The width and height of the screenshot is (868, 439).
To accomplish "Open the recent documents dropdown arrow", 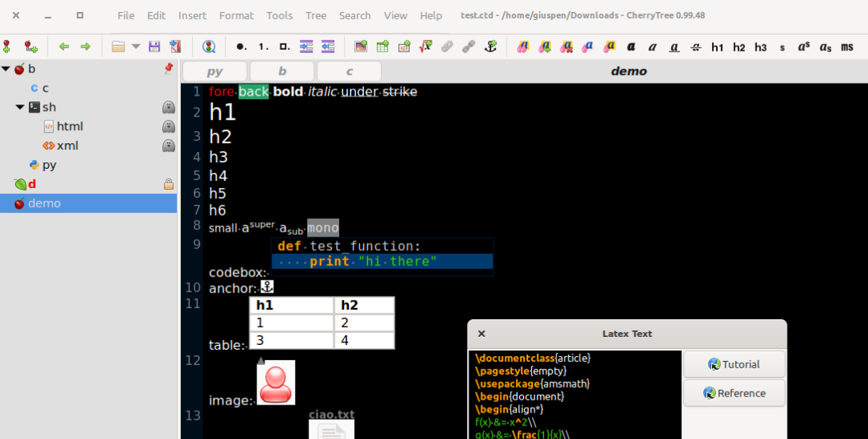I will point(136,47).
